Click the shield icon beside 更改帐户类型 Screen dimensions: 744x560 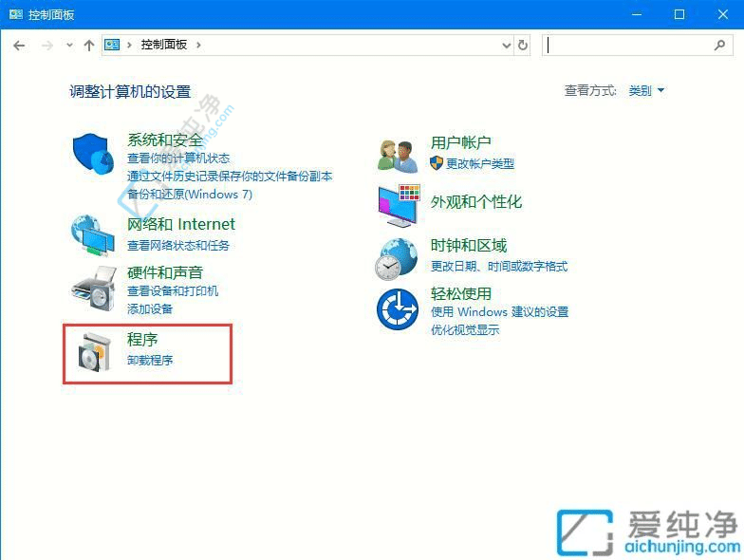pyautogui.click(x=437, y=163)
